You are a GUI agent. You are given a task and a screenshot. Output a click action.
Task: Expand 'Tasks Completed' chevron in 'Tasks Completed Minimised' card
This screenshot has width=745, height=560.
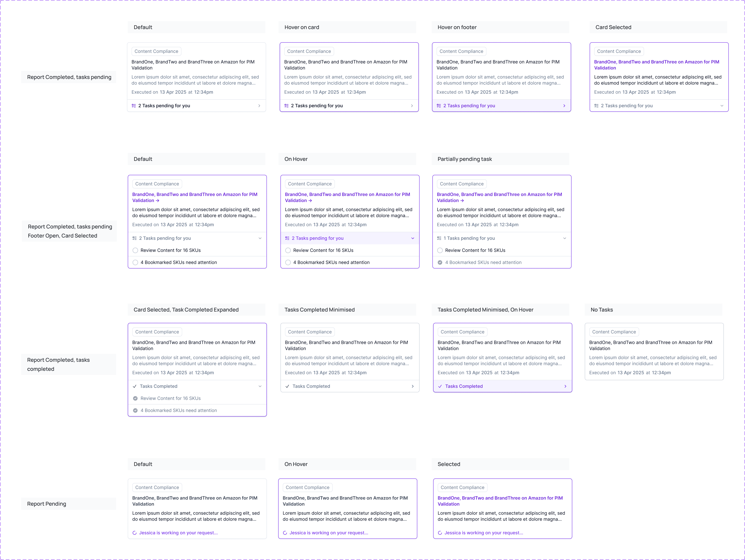coord(413,386)
